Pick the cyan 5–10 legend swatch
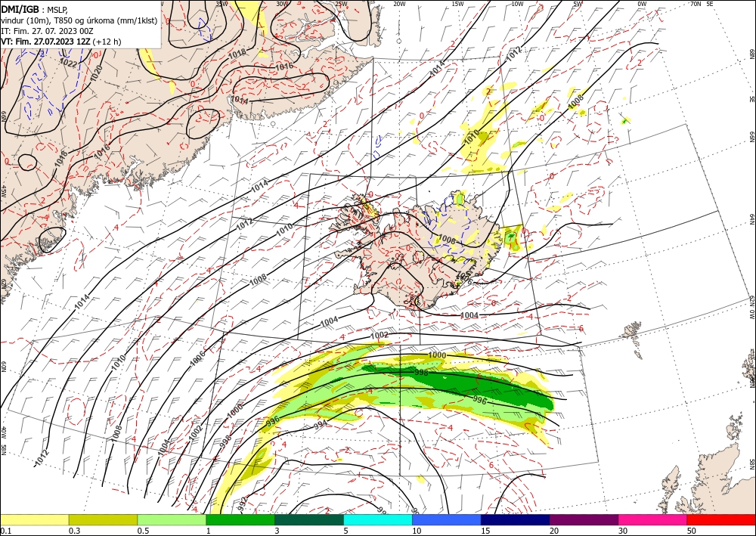Viewport: 756px width, 536px height. click(378, 519)
